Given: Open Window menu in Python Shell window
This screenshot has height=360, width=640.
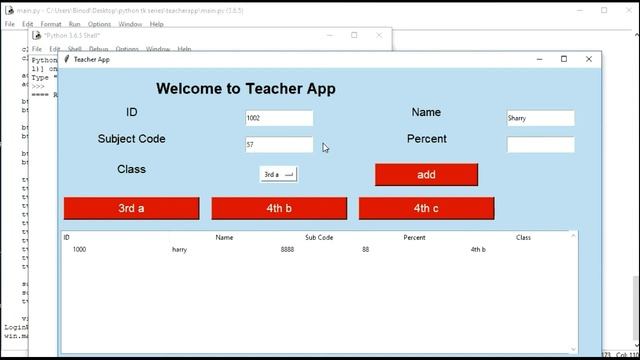Looking at the screenshot, I should click(x=158, y=49).
